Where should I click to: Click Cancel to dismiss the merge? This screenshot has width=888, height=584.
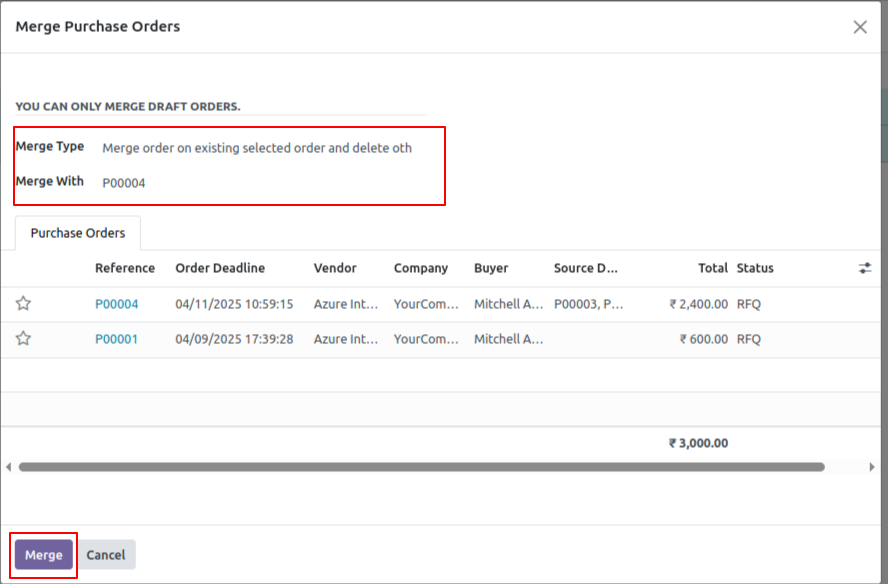pyautogui.click(x=106, y=554)
